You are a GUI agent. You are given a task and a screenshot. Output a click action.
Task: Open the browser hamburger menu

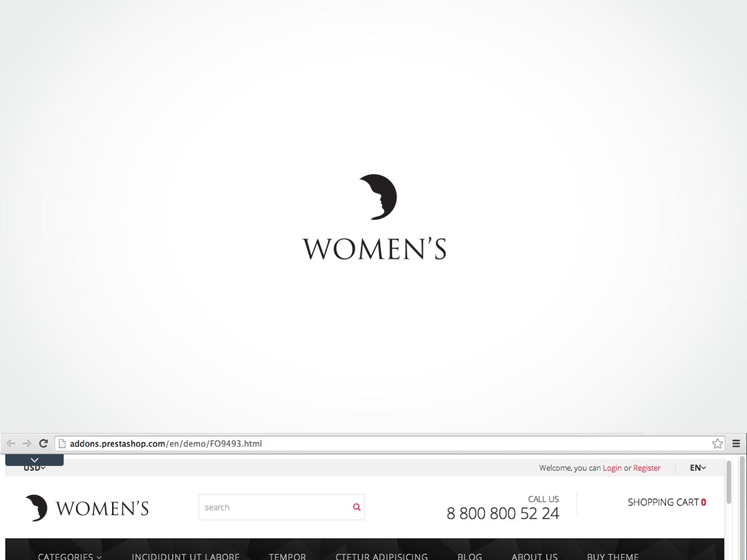tap(736, 444)
